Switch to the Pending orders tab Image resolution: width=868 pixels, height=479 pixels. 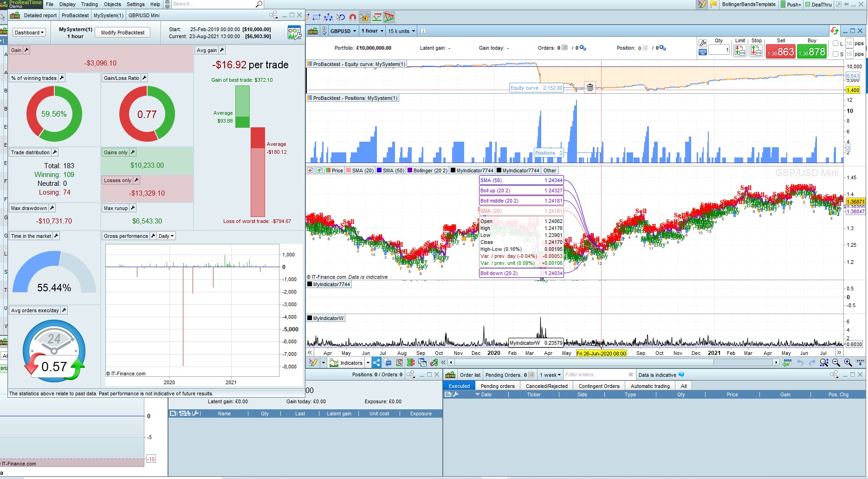coord(498,386)
